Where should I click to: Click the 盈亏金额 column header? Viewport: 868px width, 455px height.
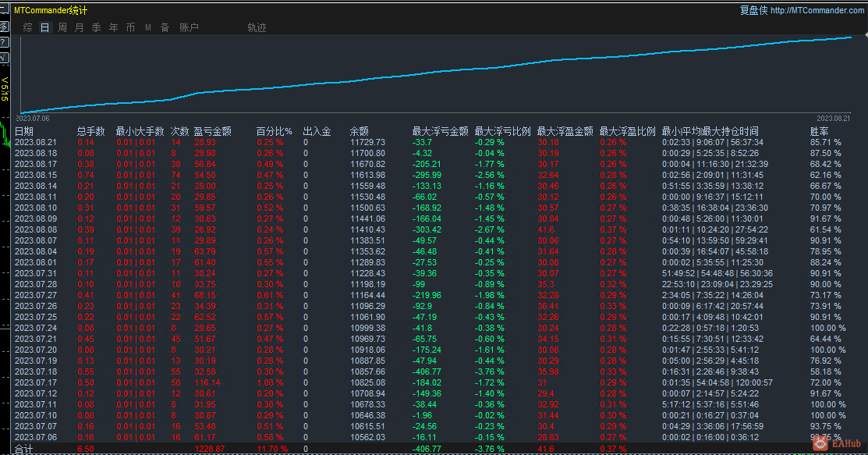point(212,131)
